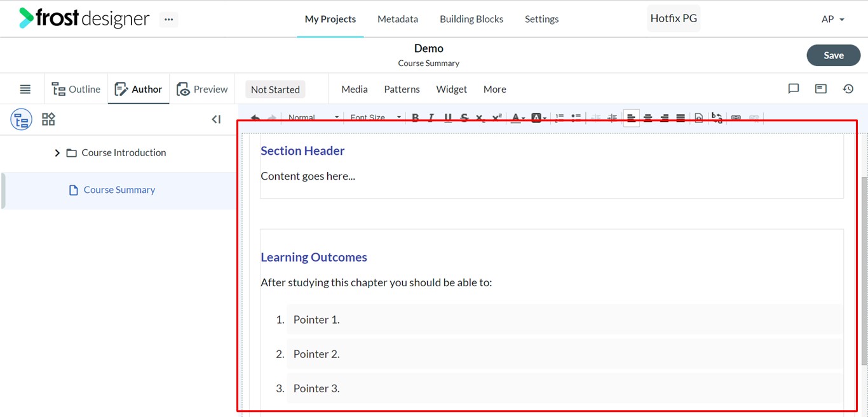Toggle italic formatting

431,117
